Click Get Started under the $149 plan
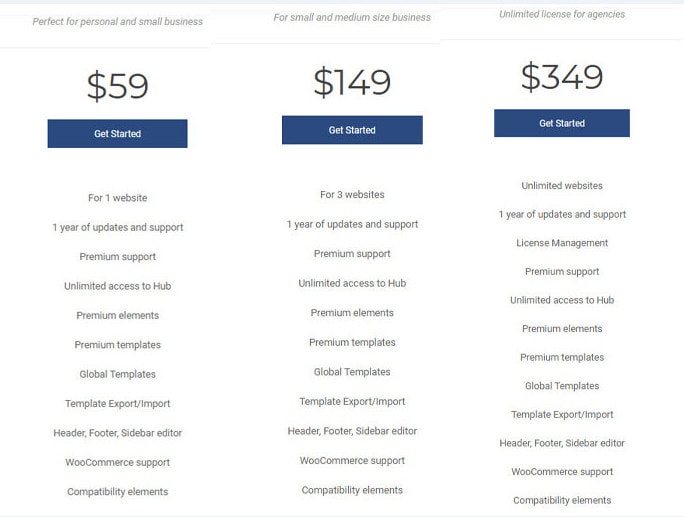This screenshot has width=684, height=517. pos(352,130)
